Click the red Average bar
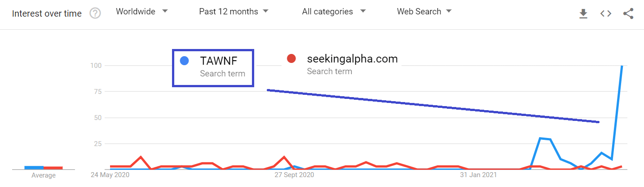644x187 pixels. (x=53, y=168)
